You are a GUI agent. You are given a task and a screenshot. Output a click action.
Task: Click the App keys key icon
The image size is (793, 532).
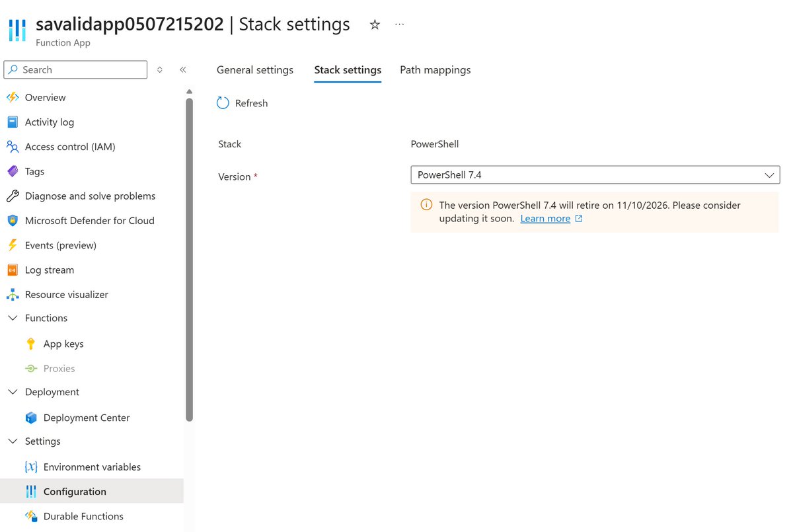(31, 344)
